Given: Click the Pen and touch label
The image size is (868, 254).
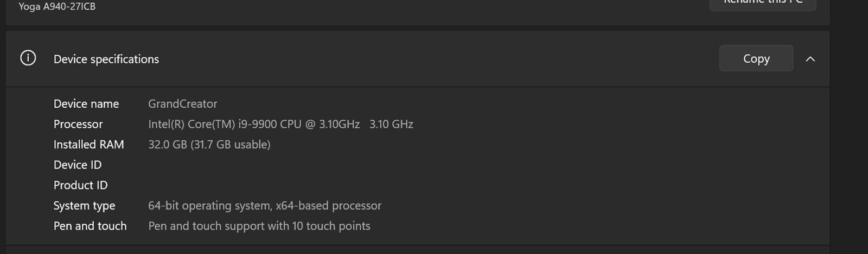Looking at the screenshot, I should tap(90, 226).
